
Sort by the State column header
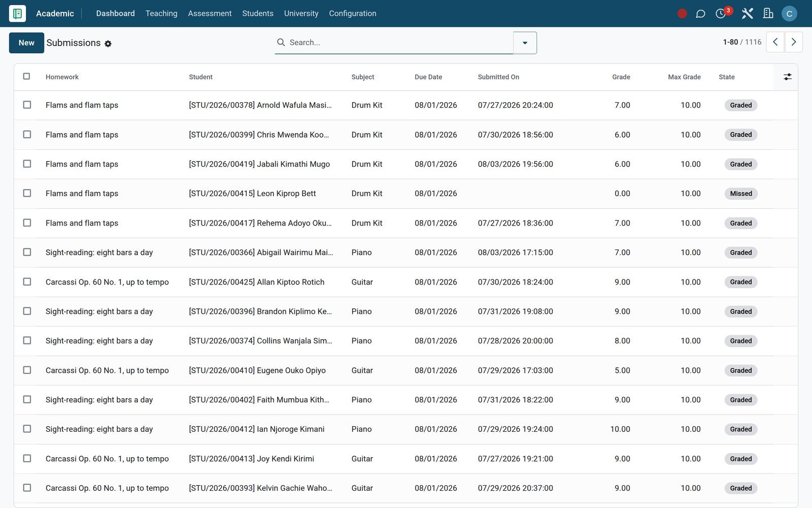coord(727,77)
